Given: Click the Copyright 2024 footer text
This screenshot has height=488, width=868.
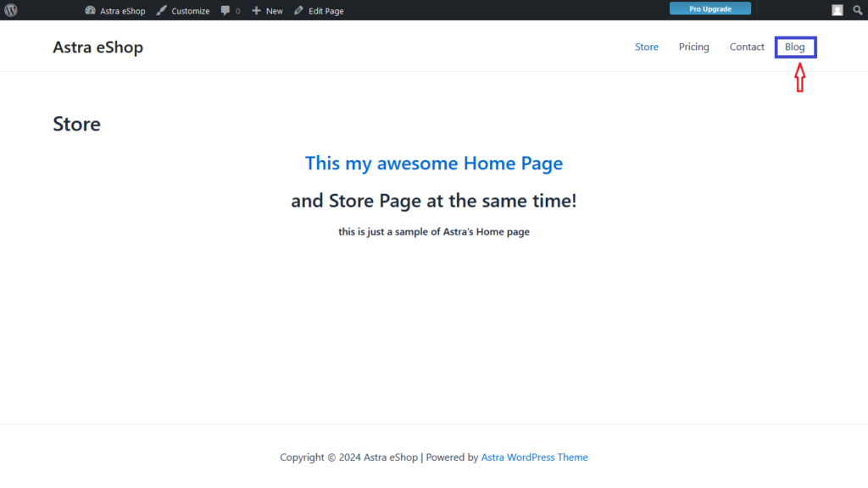Looking at the screenshot, I should pyautogui.click(x=348, y=457).
